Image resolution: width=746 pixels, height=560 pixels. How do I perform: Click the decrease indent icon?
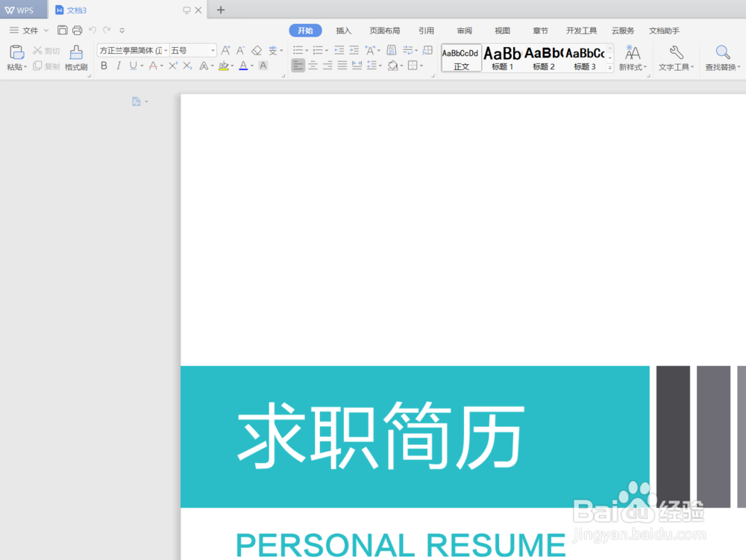tap(339, 50)
